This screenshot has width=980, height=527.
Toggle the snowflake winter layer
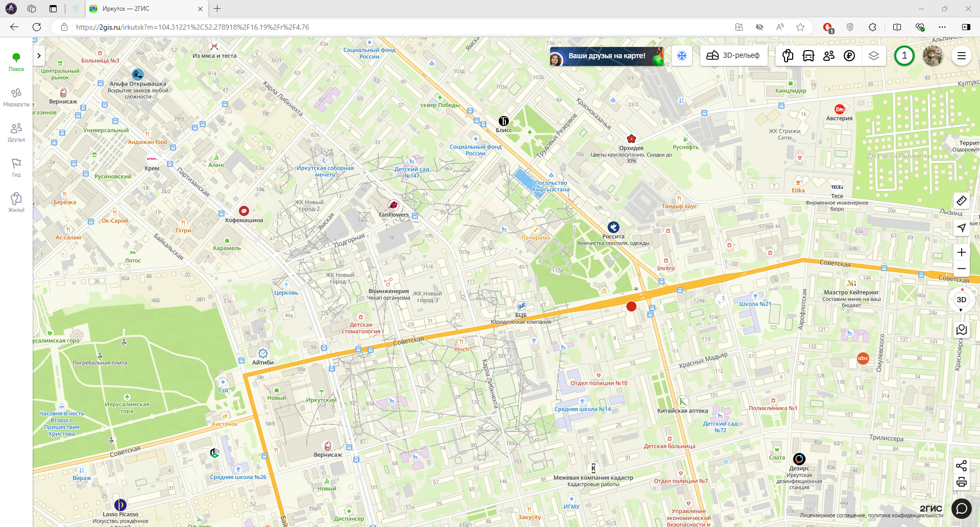point(682,56)
